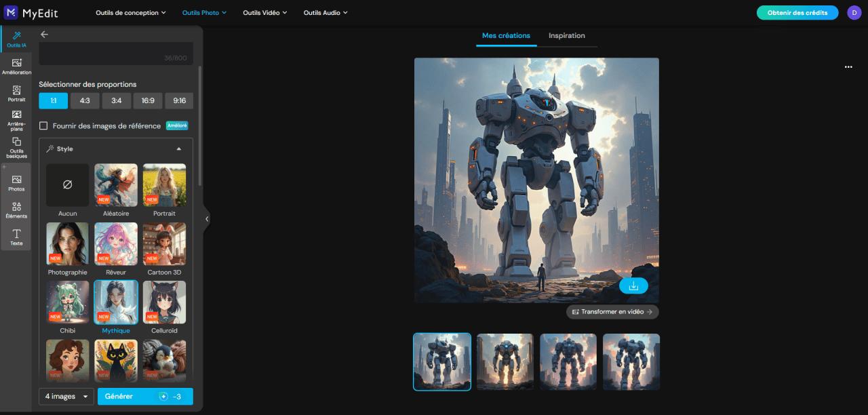This screenshot has width=868, height=415.
Task: Select the 1:1 proportion
Action: (53, 100)
